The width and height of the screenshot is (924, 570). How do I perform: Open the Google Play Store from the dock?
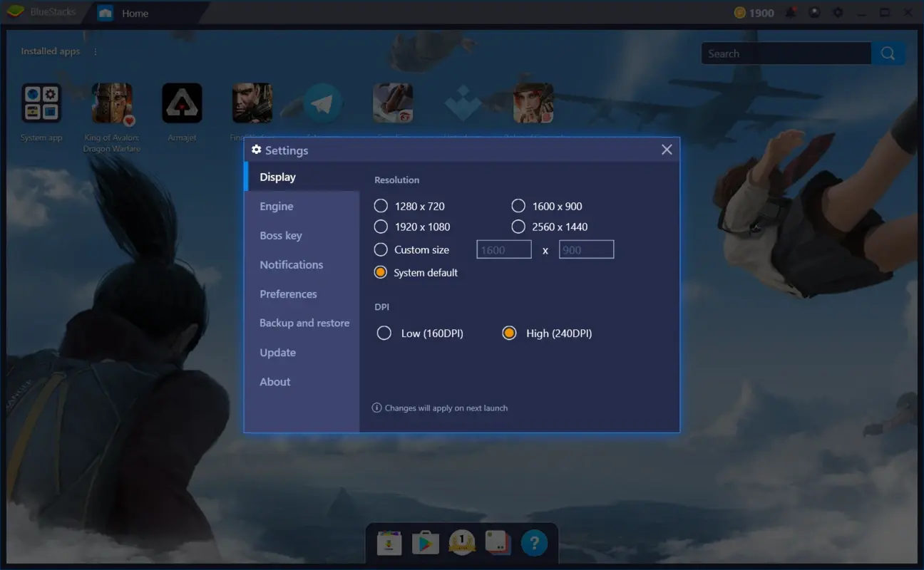pos(425,542)
